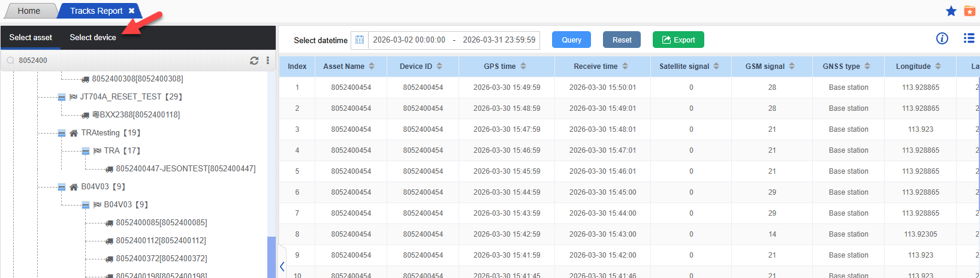980x278 pixels.
Task: Collapse the TRAtesting group node
Action: point(62,133)
